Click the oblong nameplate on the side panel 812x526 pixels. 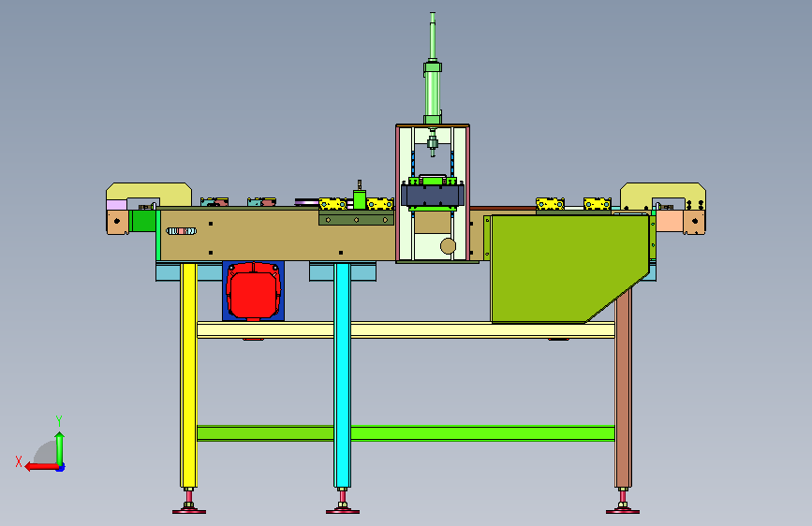pyautogui.click(x=182, y=231)
